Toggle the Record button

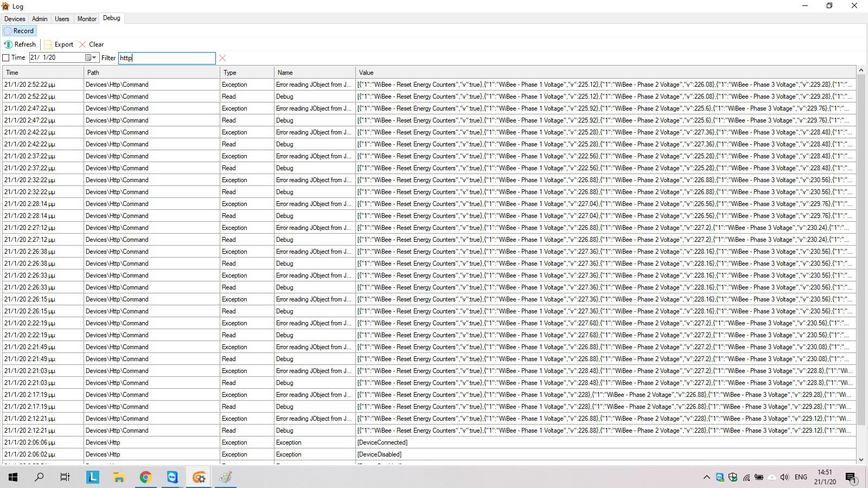19,31
